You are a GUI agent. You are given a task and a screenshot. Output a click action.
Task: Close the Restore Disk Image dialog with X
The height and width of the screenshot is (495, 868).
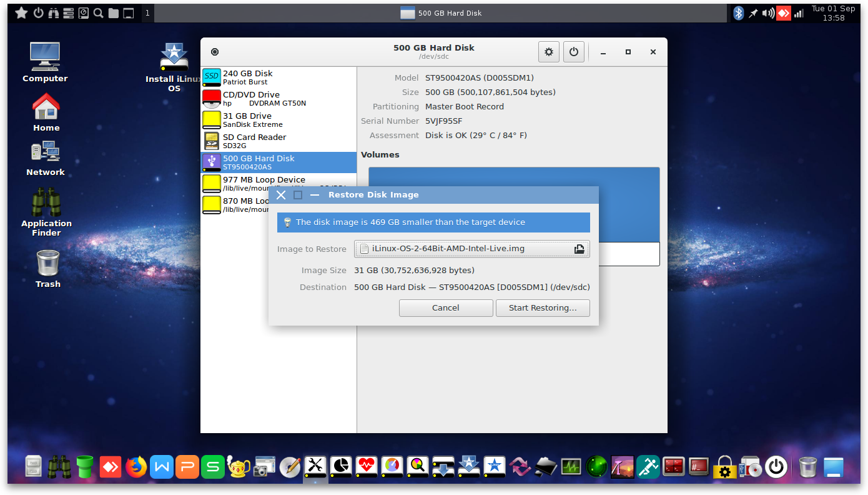tap(281, 195)
